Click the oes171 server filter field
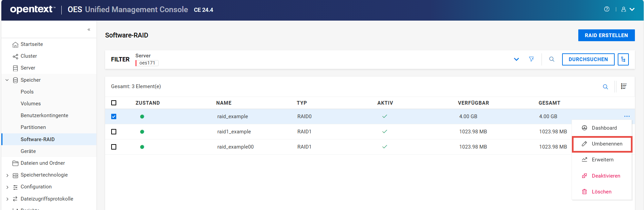 click(147, 63)
